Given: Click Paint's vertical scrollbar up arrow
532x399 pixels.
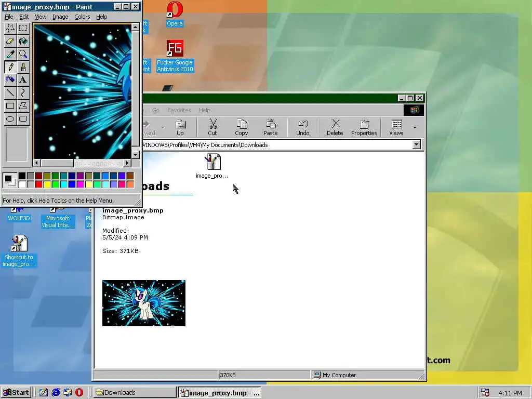Looking at the screenshot, I should tap(136, 27).
